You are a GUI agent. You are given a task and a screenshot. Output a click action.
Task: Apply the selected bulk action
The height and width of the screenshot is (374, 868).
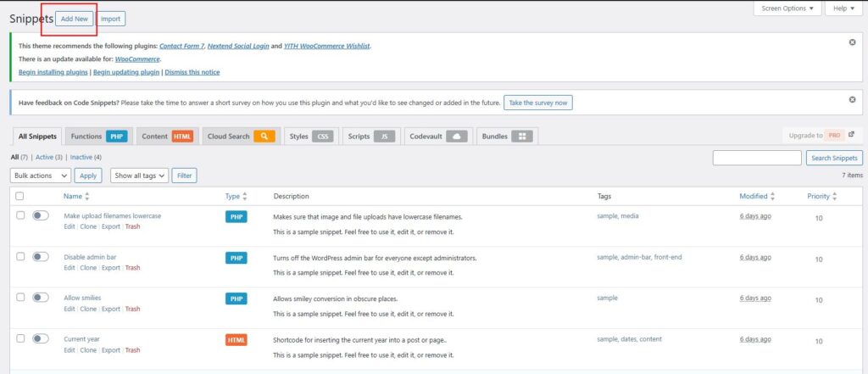pos(88,176)
